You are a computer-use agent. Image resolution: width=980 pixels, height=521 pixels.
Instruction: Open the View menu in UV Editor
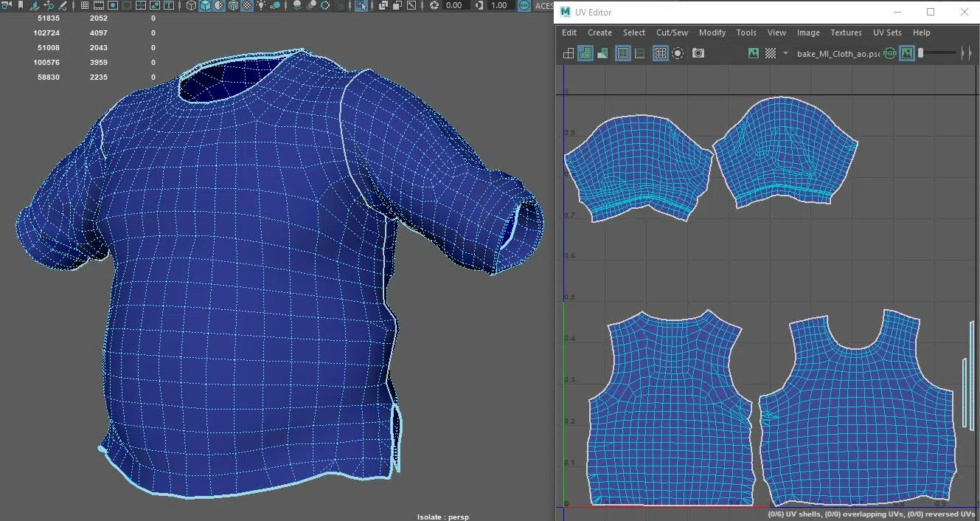pyautogui.click(x=776, y=32)
